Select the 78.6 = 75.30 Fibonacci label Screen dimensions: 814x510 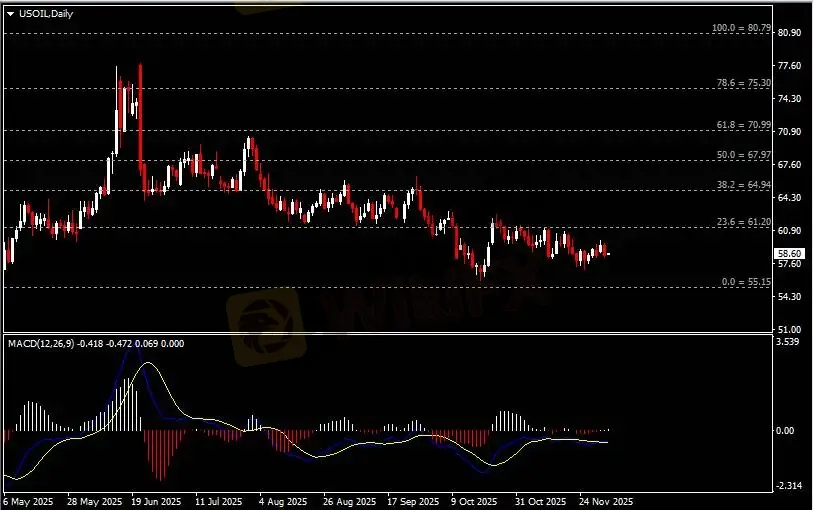pyautogui.click(x=746, y=83)
